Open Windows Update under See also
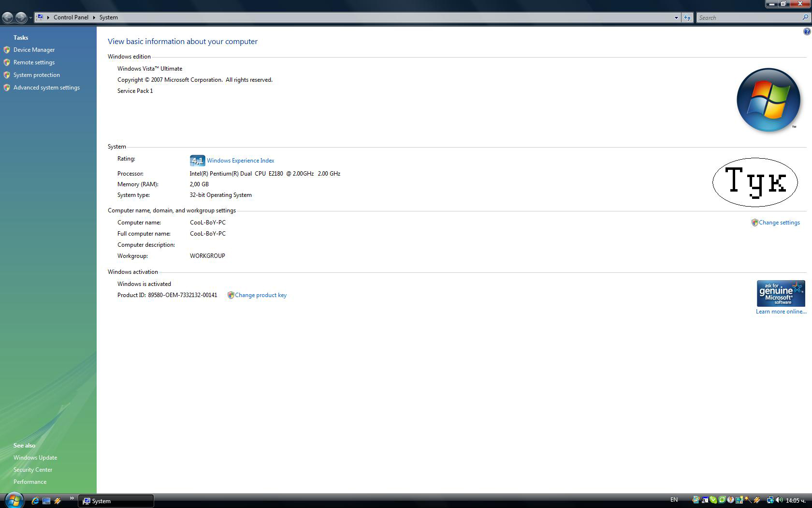 35,458
